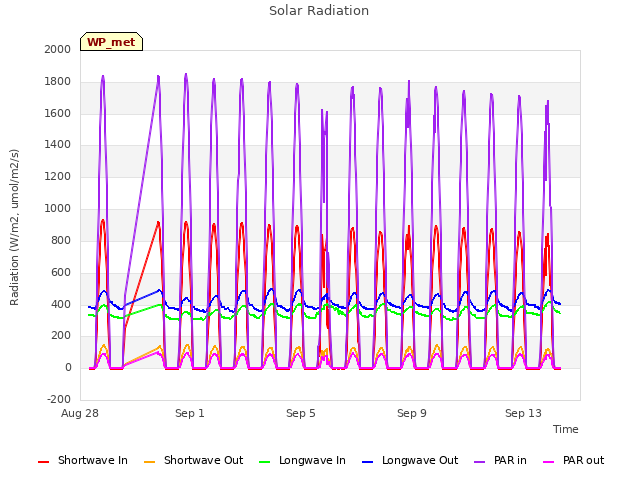Click the 1200 y-axis tick label
640x480 pixels.
tap(58, 176)
